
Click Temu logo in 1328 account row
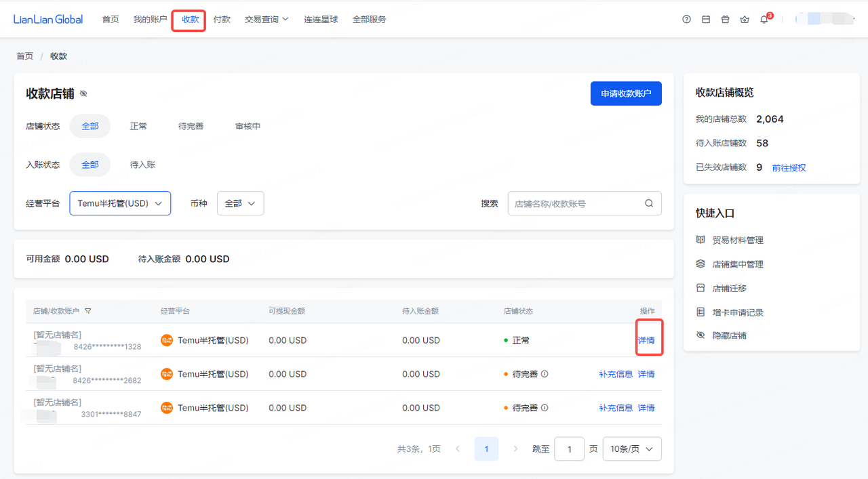click(167, 340)
